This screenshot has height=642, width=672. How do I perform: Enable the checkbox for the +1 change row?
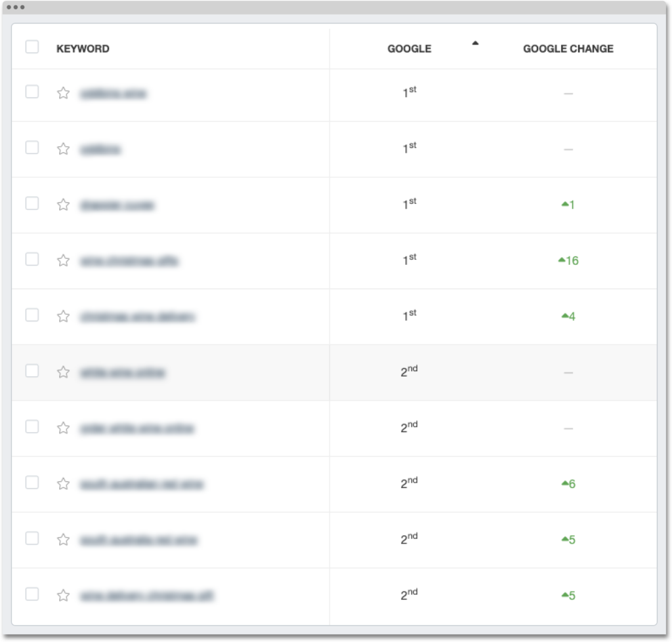(x=31, y=203)
